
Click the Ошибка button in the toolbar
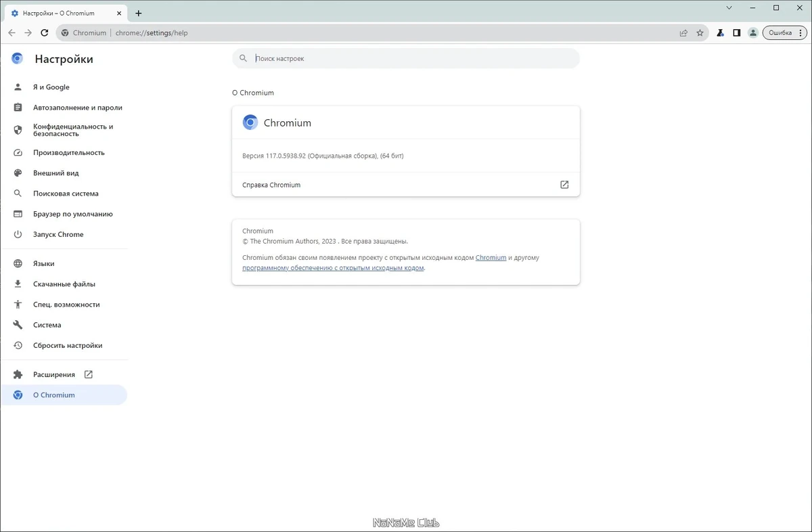[784, 32]
